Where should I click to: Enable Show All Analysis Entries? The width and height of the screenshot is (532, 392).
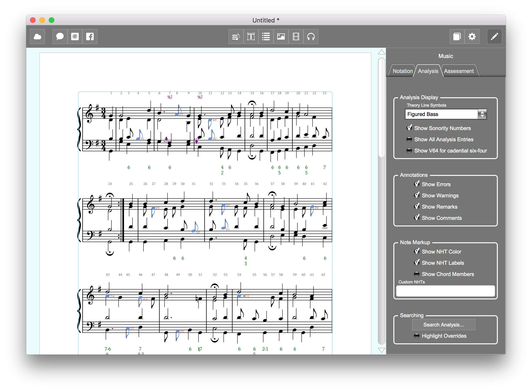coord(409,140)
